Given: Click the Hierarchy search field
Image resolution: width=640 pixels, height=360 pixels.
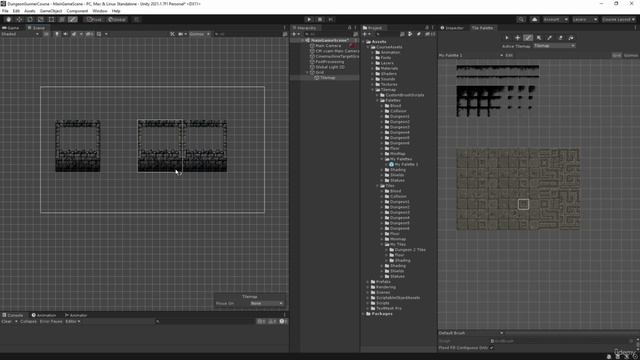Looking at the screenshot, I should tap(327, 34).
